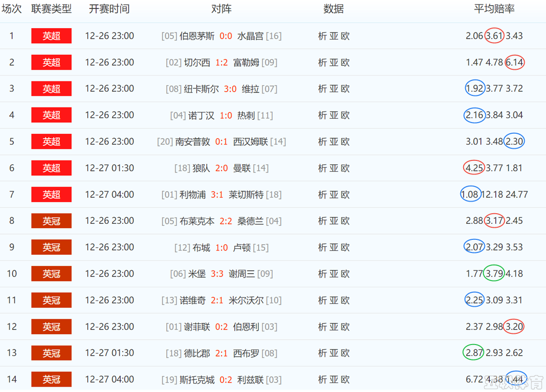
Task: Click team 布城
Action: (201, 247)
